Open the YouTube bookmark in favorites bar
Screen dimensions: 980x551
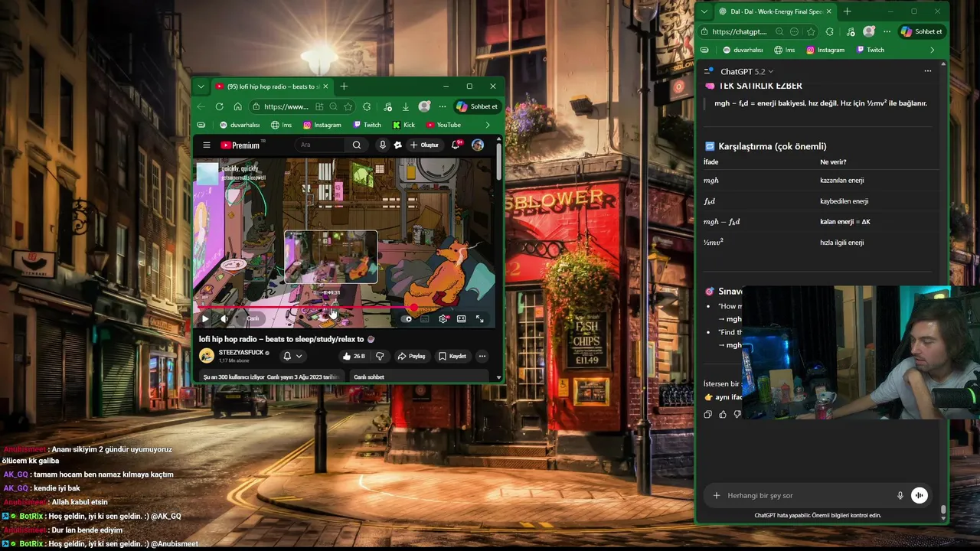point(443,125)
